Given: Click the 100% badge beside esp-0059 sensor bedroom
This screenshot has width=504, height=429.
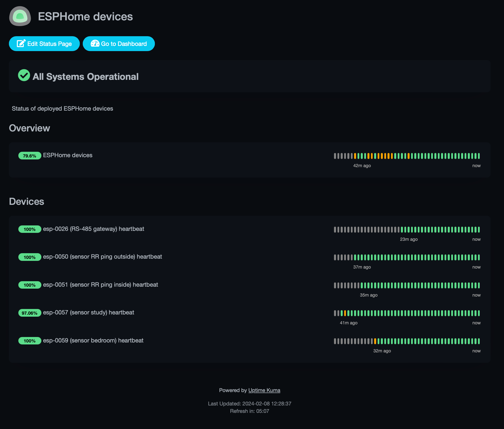Looking at the screenshot, I should pos(29,340).
